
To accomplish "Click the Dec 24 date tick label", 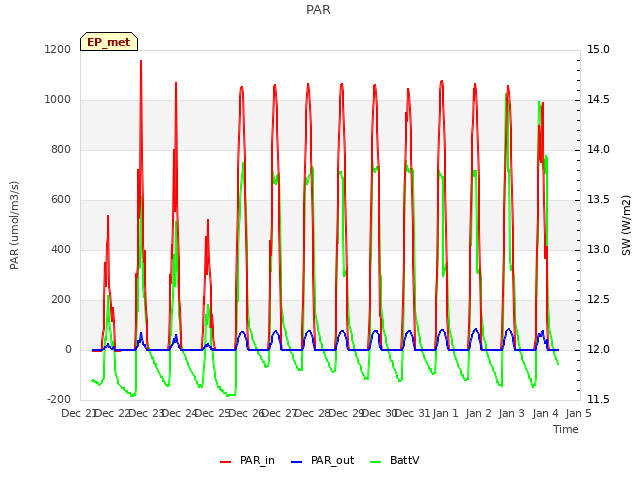I will pyautogui.click(x=179, y=413).
